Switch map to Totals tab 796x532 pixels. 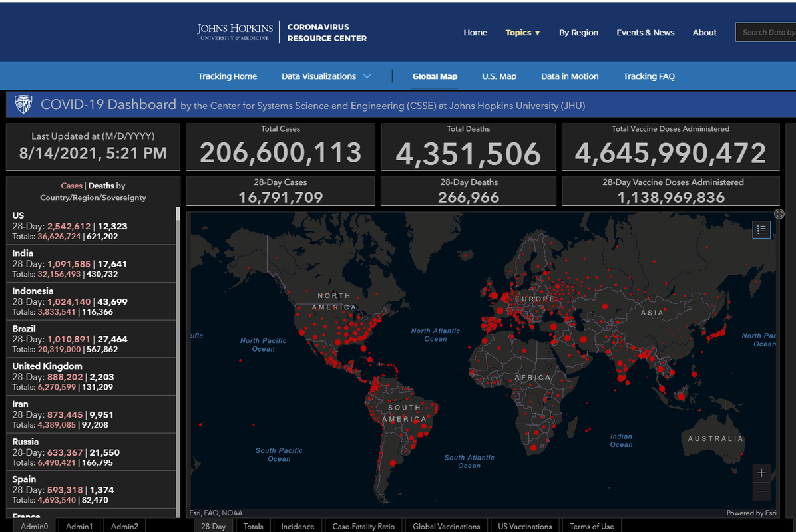[253, 527]
